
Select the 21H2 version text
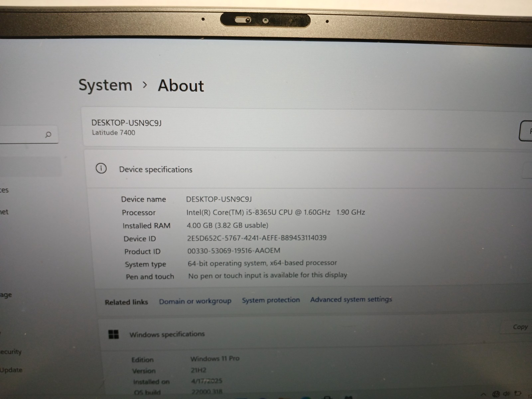pyautogui.click(x=199, y=370)
